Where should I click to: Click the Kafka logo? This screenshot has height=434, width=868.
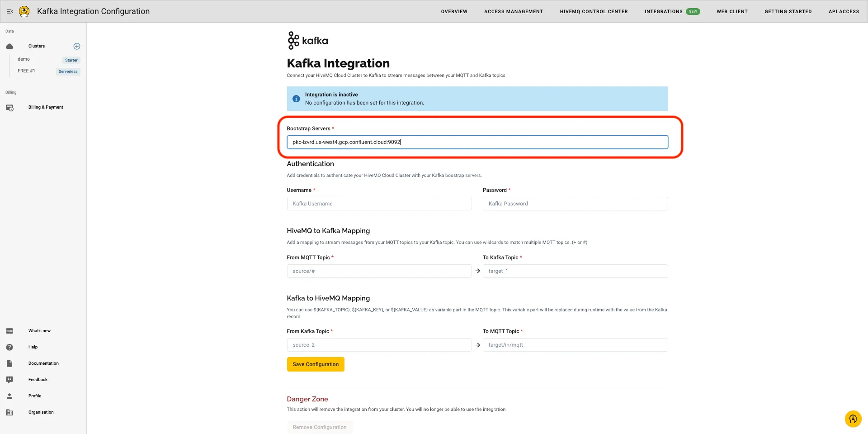click(308, 41)
